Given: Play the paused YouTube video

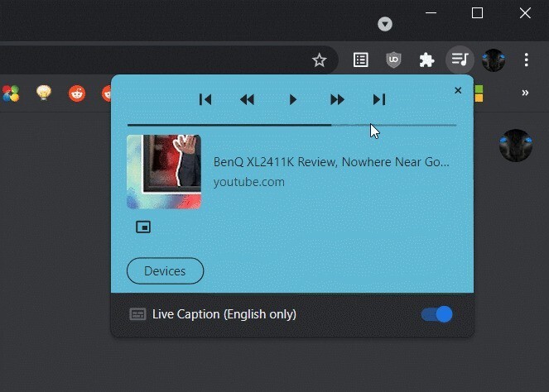Looking at the screenshot, I should click(x=293, y=100).
